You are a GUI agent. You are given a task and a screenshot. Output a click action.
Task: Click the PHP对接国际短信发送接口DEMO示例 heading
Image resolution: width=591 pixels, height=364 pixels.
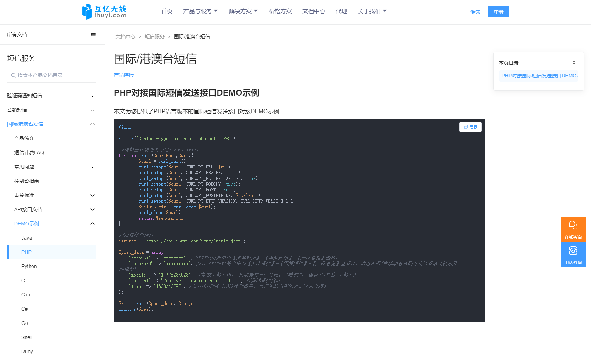point(186,93)
